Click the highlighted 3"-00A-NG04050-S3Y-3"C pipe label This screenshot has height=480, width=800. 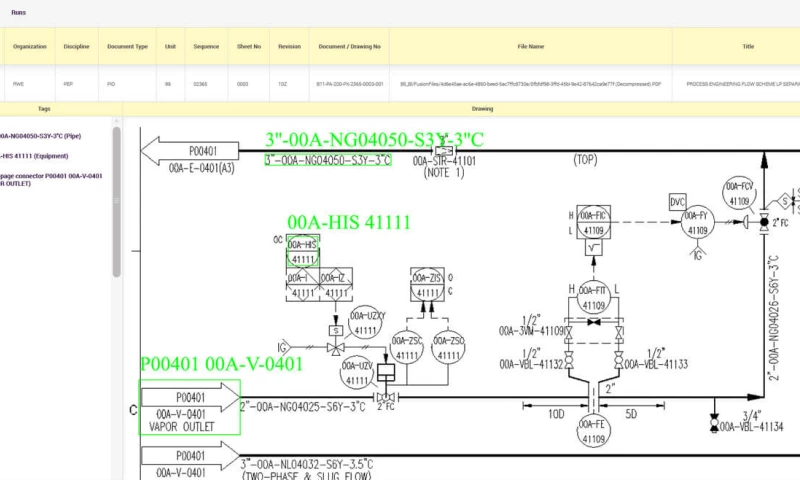[x=327, y=159]
